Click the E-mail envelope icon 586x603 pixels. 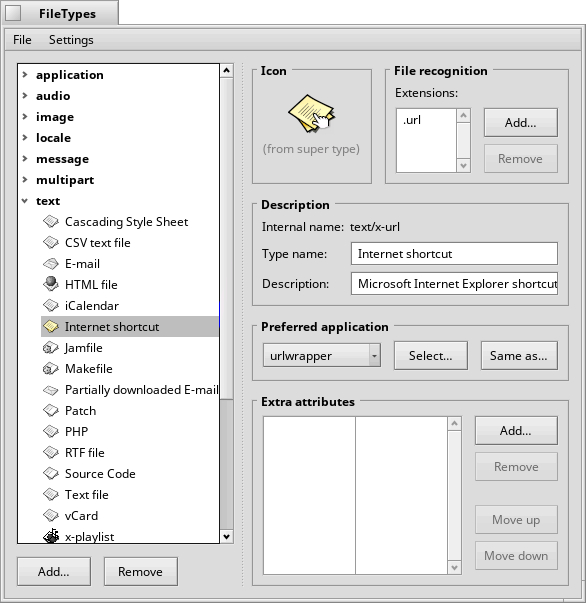click(50, 264)
